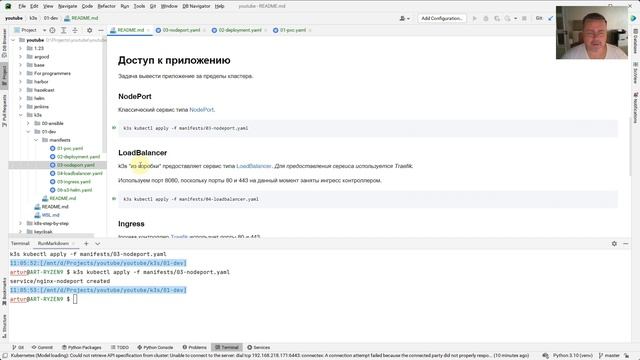Follow the Traefik hyperlink
640x360 pixels.
[x=179, y=236]
